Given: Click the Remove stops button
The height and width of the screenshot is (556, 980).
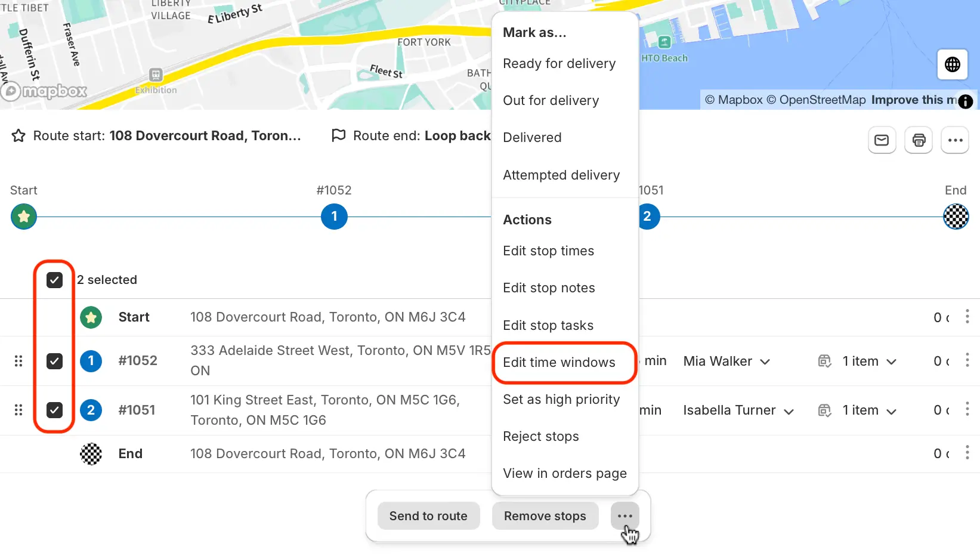Looking at the screenshot, I should tap(545, 516).
